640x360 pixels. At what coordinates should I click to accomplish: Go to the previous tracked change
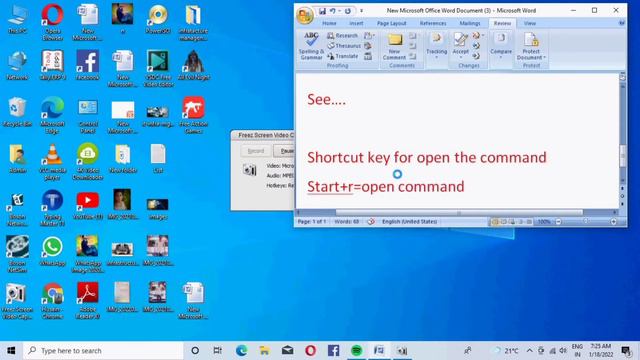(x=476, y=46)
